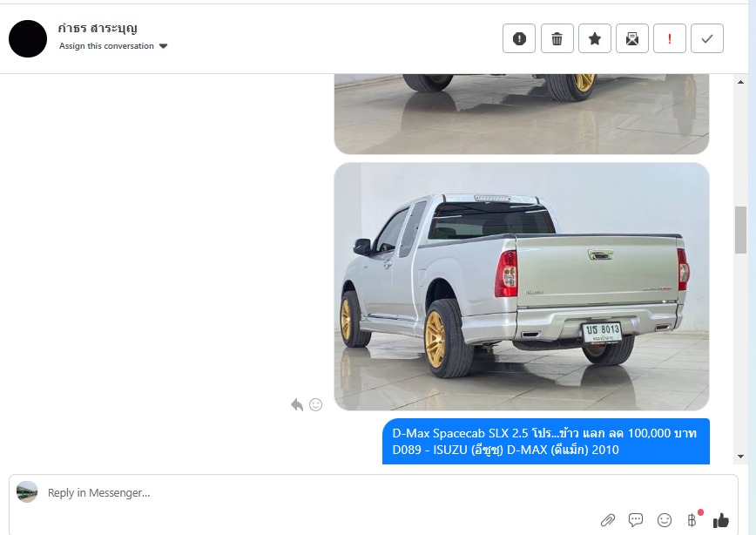Click scrollbar down arrow in chat
The image size is (756, 535).
point(740,457)
